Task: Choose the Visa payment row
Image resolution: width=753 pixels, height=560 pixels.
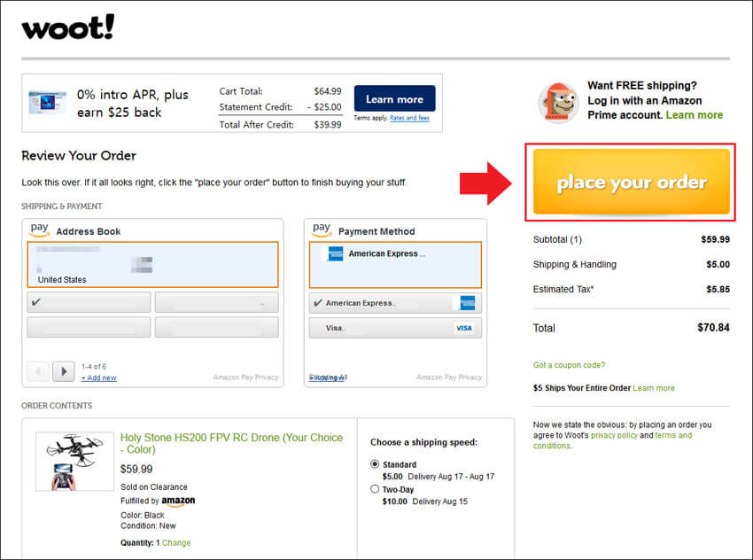Action: [x=395, y=328]
